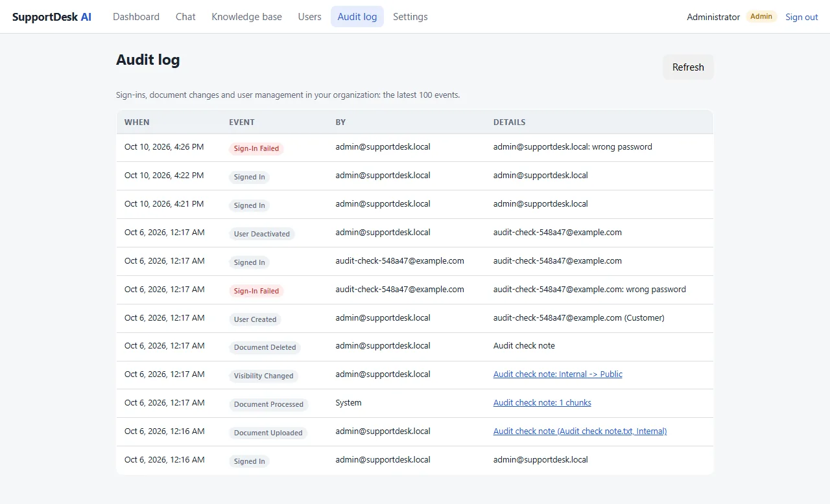The height and width of the screenshot is (504, 830).
Task: Click 'System' in the BY column
Action: tap(348, 403)
